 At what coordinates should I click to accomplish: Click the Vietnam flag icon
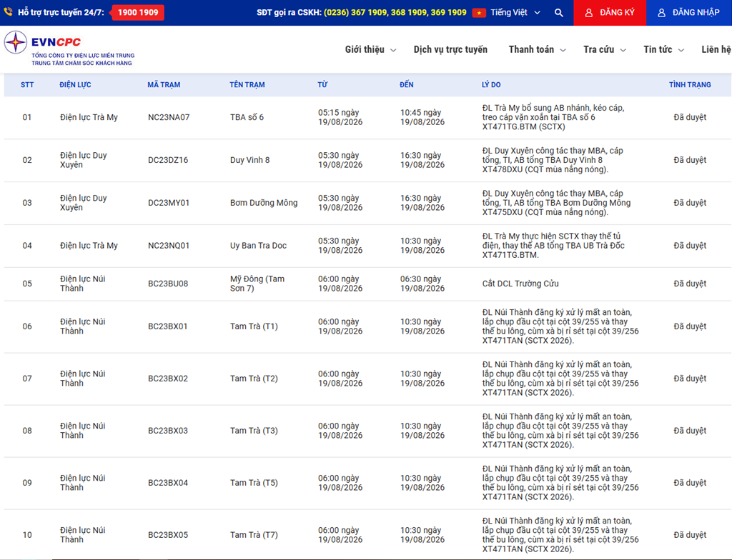479,13
